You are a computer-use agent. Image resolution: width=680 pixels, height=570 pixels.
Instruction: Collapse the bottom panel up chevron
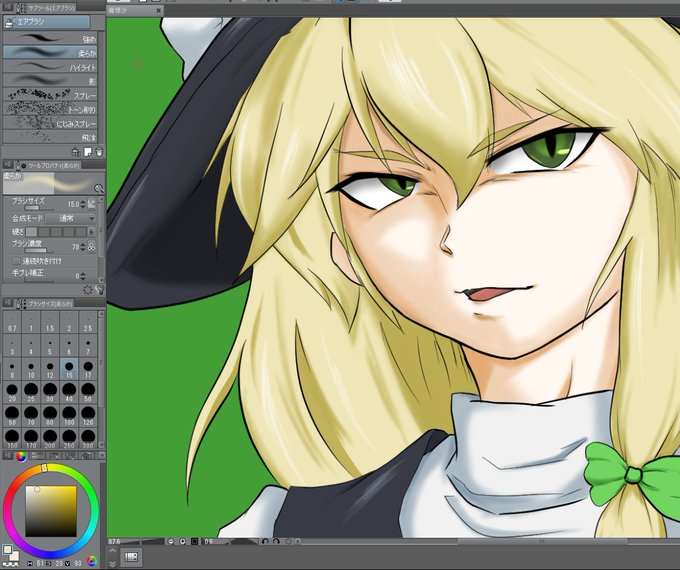click(x=112, y=550)
